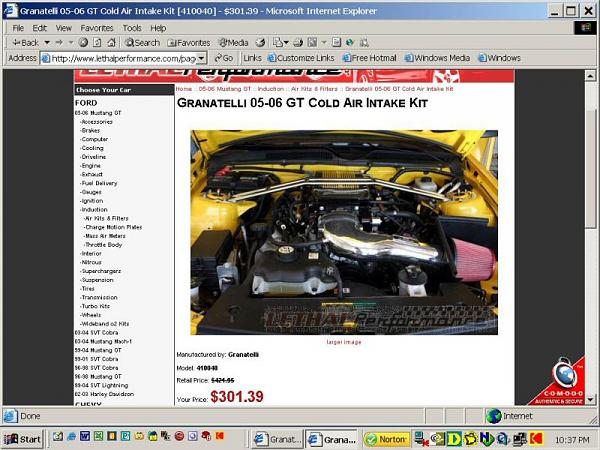Select Exhaust in the sidebar list
Screen dimensions: 600x450
(x=91, y=174)
